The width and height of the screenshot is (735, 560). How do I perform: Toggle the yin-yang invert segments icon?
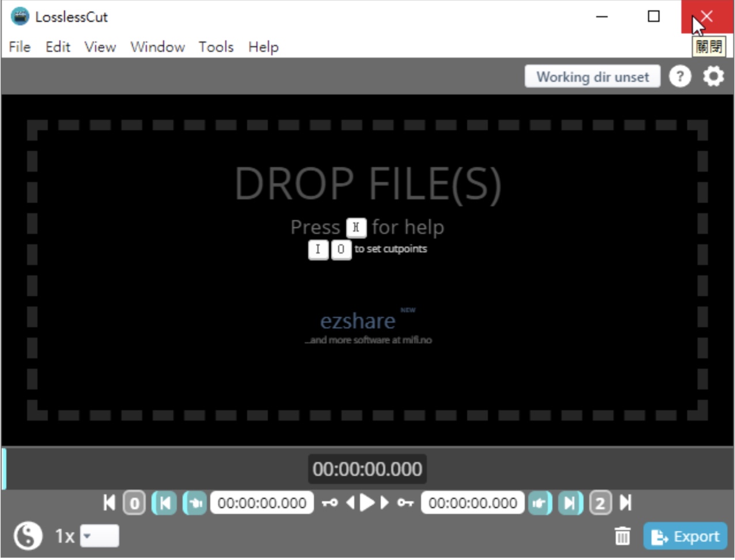(x=28, y=536)
